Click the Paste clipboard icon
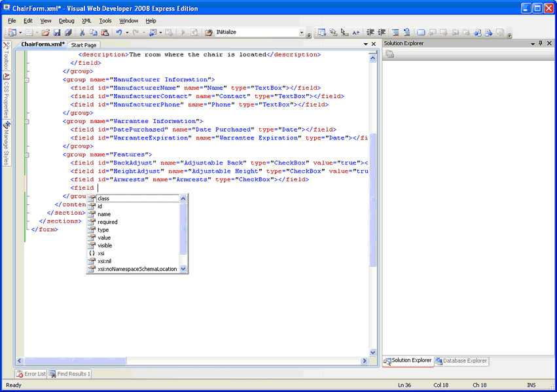The height and width of the screenshot is (392, 557). pos(105,32)
